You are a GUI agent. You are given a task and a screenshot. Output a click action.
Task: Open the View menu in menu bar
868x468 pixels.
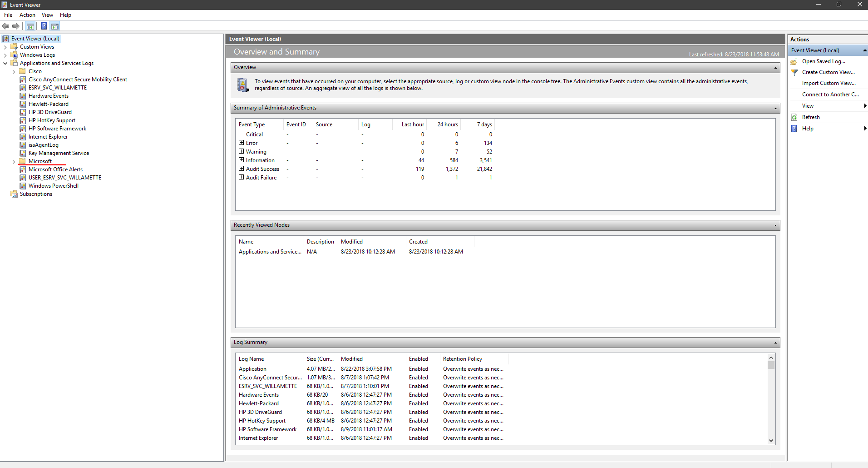pyautogui.click(x=47, y=15)
